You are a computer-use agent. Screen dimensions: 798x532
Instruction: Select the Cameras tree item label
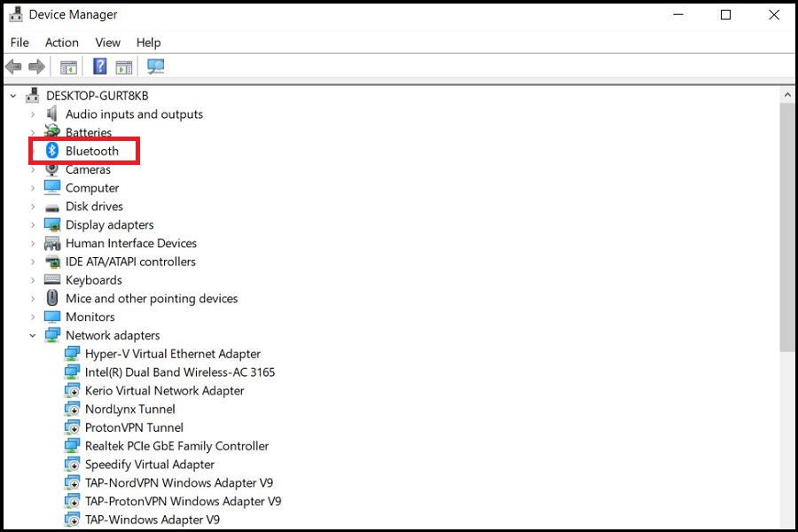pyautogui.click(x=88, y=169)
